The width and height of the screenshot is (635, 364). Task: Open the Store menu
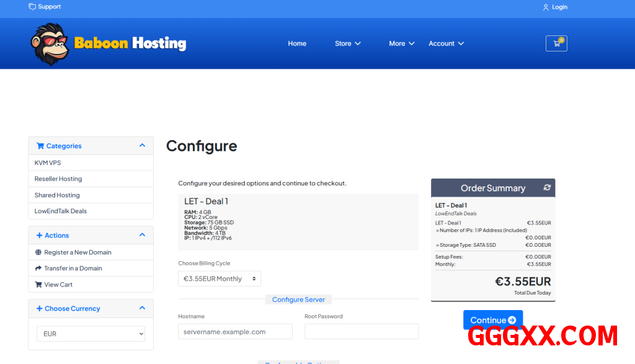point(347,43)
